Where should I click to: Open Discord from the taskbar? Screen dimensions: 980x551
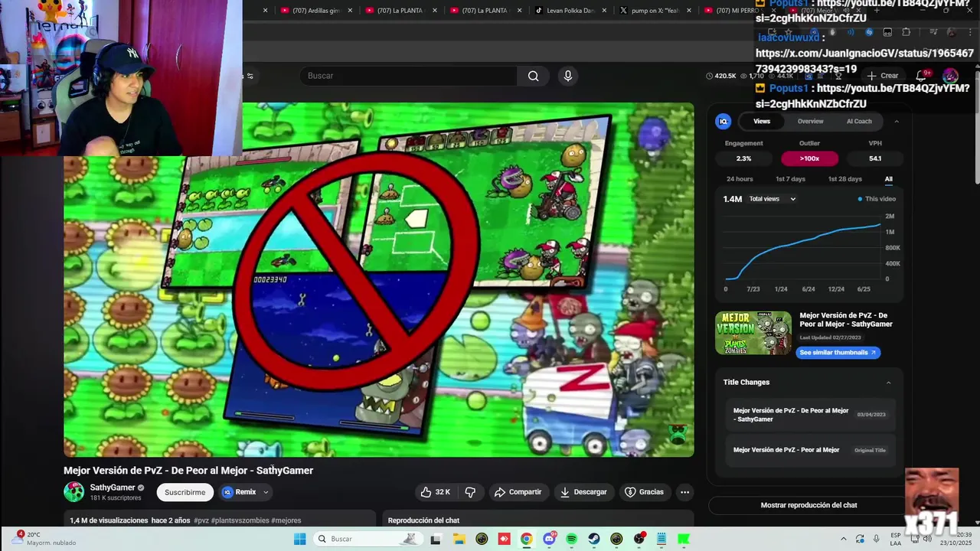coord(549,539)
